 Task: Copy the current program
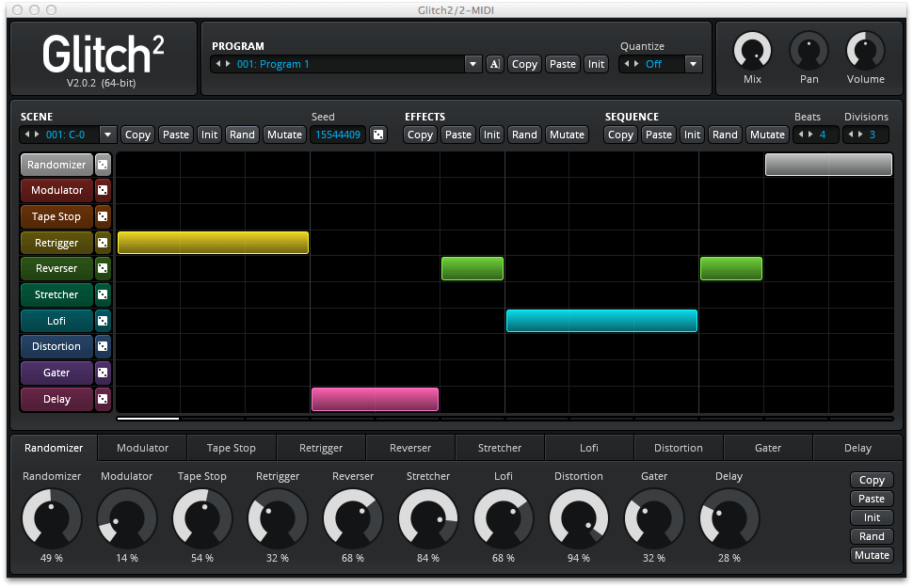click(x=524, y=64)
